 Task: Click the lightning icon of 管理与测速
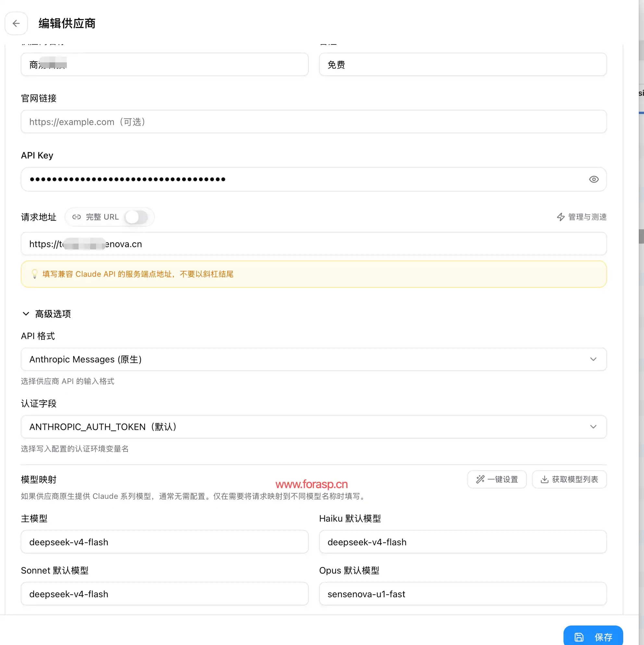click(561, 217)
